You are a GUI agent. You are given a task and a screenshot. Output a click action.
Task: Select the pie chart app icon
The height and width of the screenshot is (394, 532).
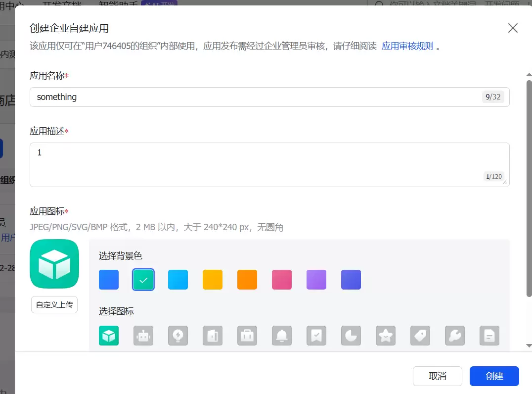click(x=351, y=336)
